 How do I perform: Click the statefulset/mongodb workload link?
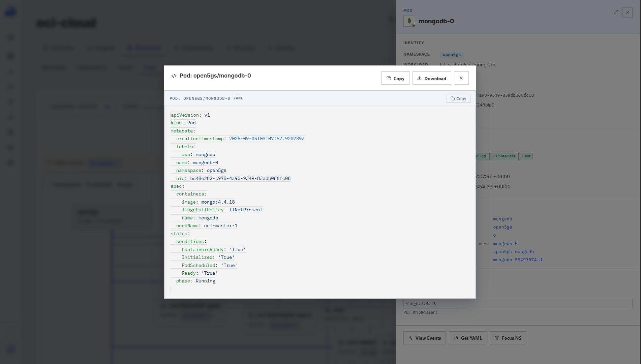(x=471, y=65)
